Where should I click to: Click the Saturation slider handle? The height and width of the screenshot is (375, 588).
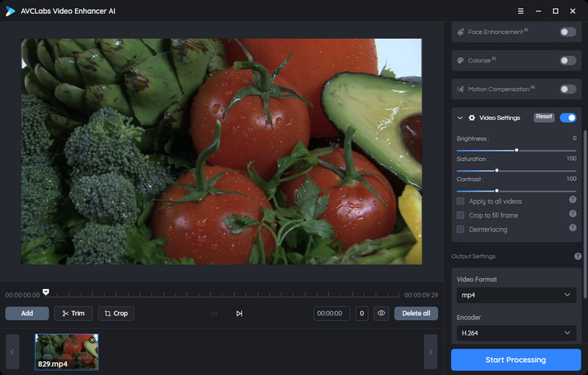(x=497, y=171)
